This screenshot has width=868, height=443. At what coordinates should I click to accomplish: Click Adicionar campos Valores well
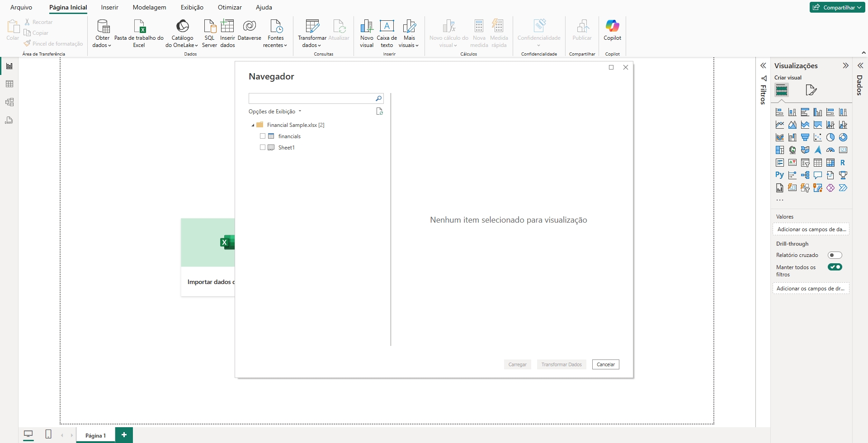pyautogui.click(x=811, y=229)
